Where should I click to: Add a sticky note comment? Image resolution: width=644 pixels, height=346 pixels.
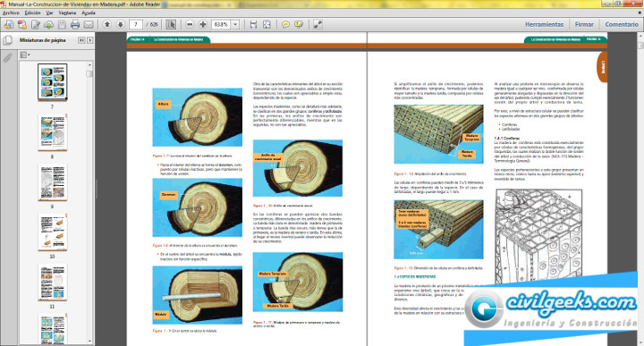(x=285, y=25)
